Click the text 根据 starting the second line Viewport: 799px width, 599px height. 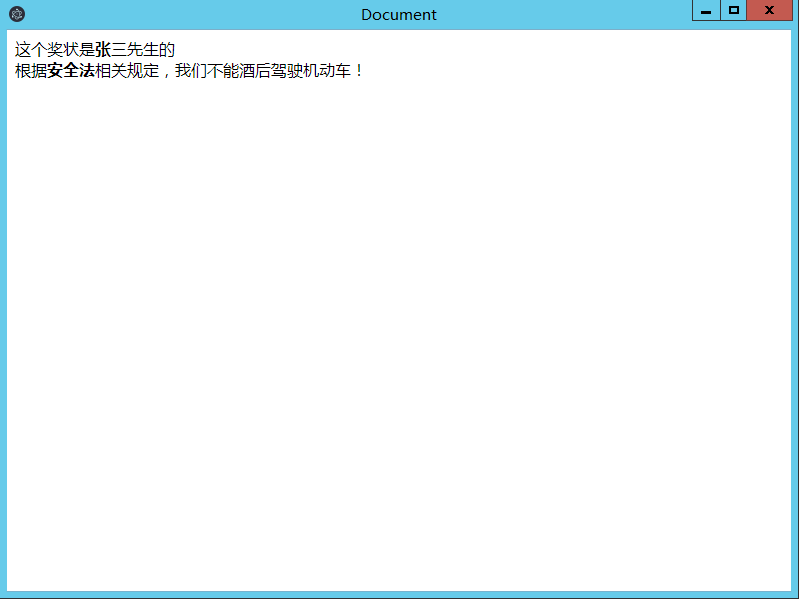(x=31, y=71)
